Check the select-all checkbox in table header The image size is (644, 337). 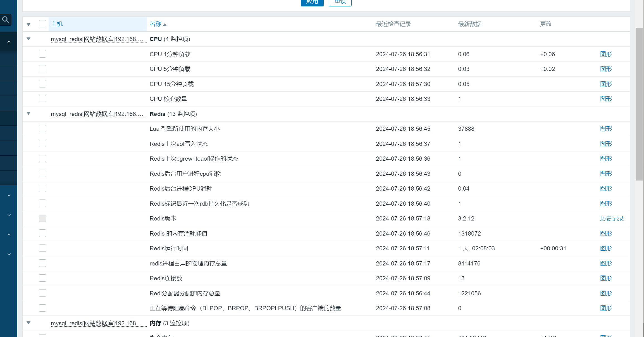[x=42, y=24]
